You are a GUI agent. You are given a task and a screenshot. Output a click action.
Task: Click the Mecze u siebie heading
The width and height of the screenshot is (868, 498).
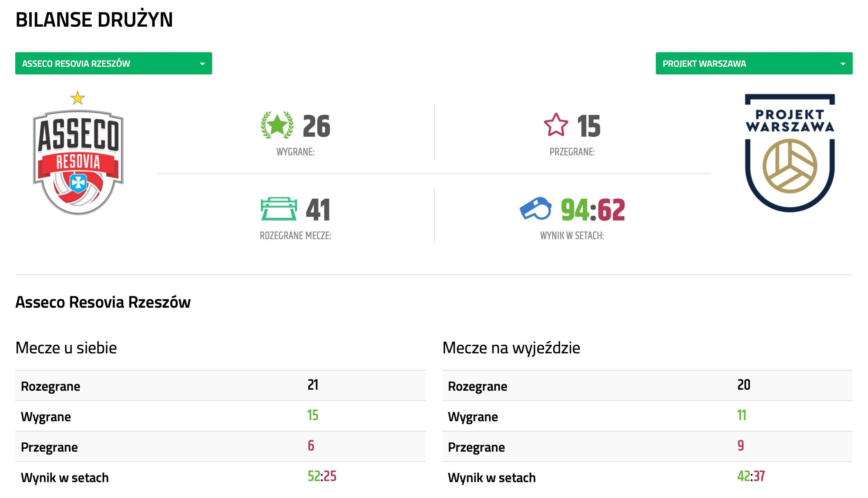click(66, 348)
